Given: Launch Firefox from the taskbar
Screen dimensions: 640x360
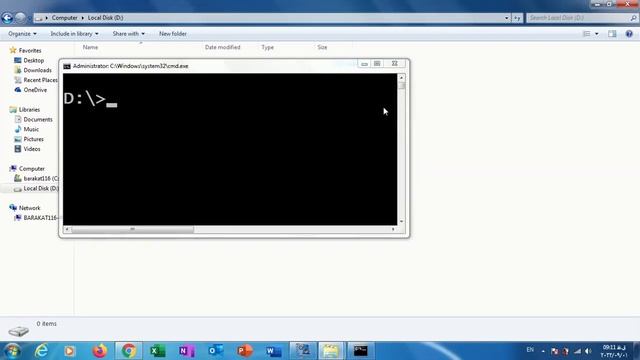Looking at the screenshot, I should click(x=99, y=351).
